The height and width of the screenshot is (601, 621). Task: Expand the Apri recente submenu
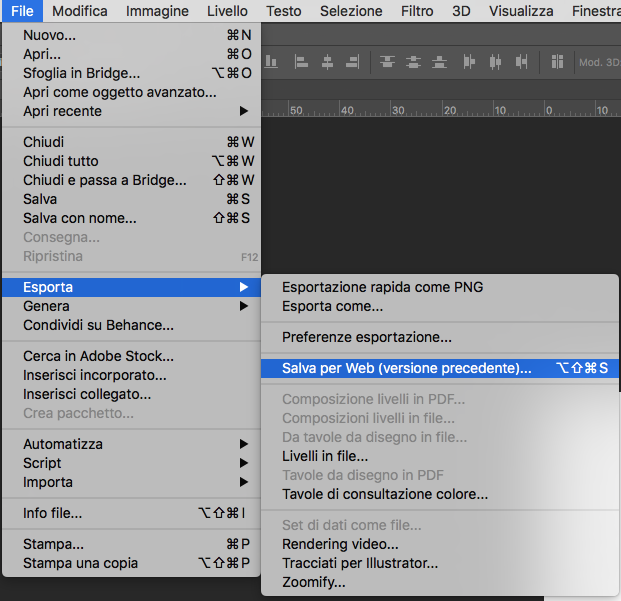131,111
